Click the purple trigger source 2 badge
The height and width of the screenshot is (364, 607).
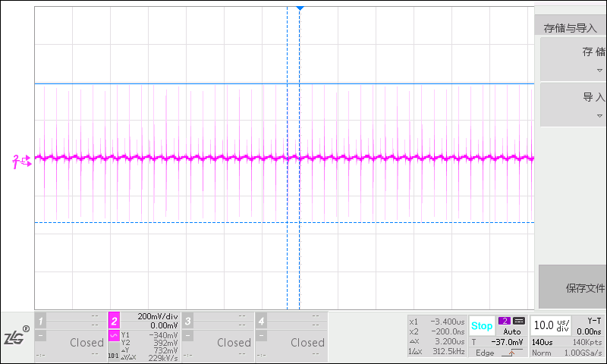[x=504, y=321]
